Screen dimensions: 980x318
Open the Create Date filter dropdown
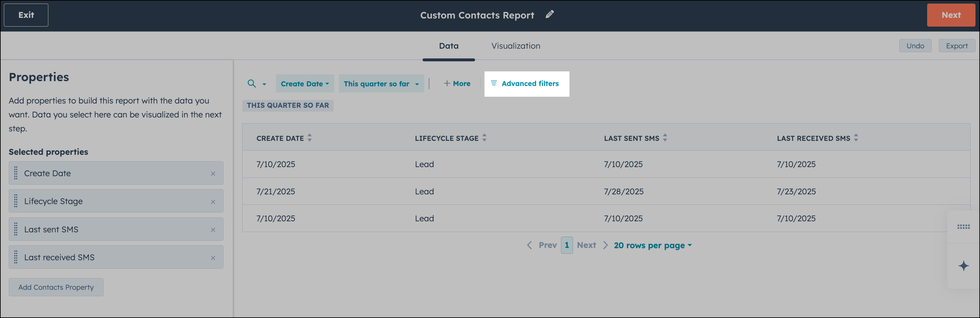coord(305,83)
